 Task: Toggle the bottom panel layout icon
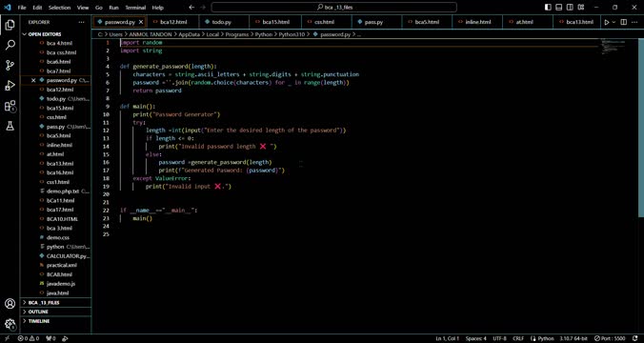[558, 8]
